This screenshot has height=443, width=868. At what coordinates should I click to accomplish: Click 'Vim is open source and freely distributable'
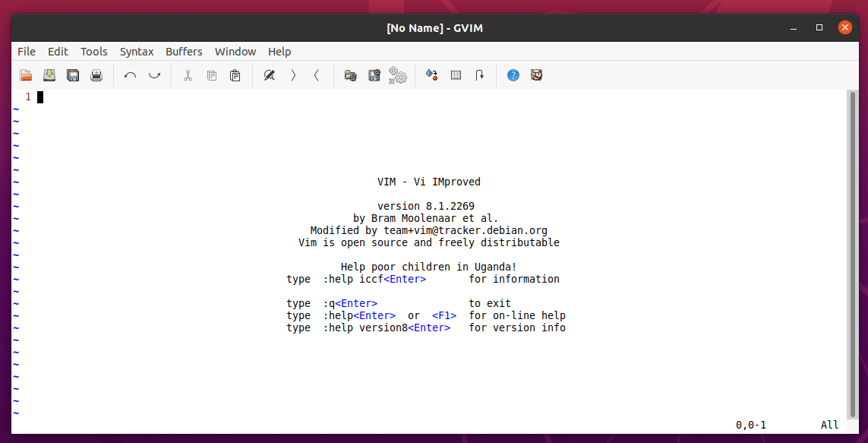click(x=429, y=242)
